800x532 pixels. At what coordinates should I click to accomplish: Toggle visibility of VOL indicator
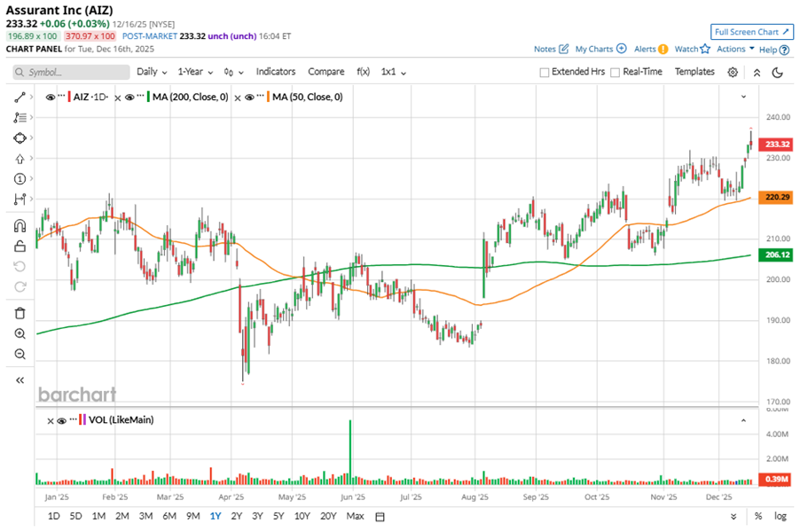[62, 421]
